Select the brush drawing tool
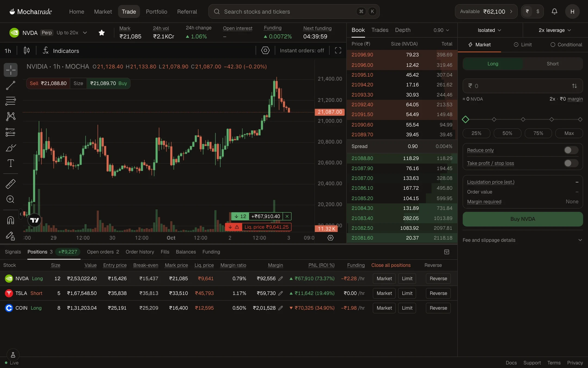 point(11,148)
